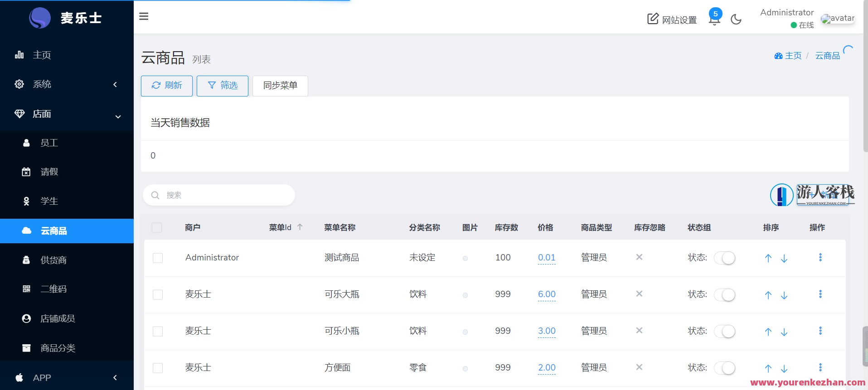Open actions menu for 可乐大瓶 row
The height and width of the screenshot is (390, 868).
[x=820, y=294]
